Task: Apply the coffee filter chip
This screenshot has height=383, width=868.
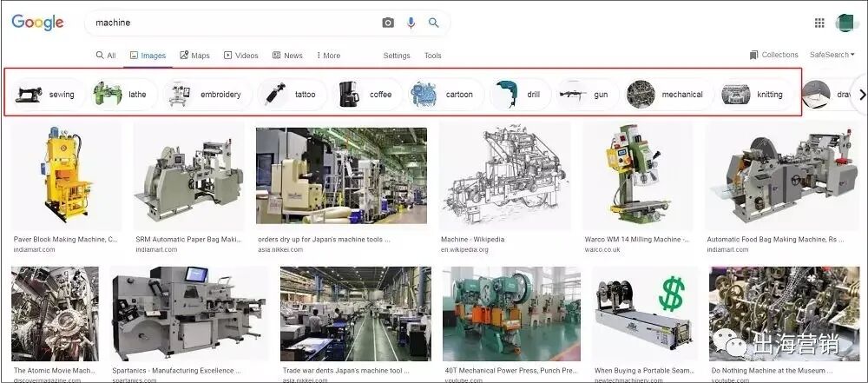Action: tap(367, 94)
